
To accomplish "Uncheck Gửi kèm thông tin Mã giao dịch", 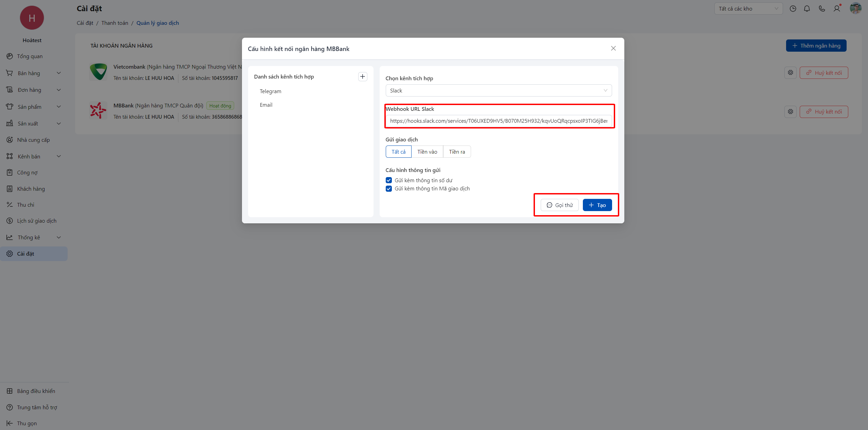I will click(x=389, y=189).
